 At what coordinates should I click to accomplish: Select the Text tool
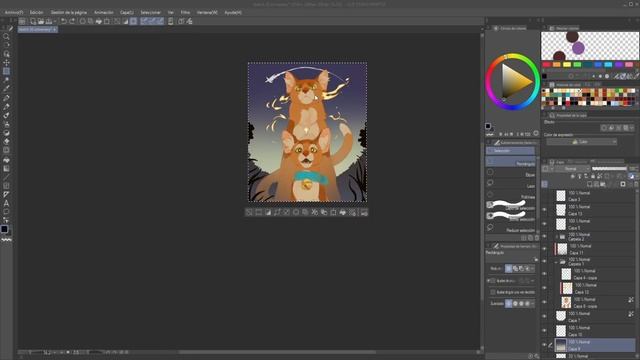(x=6, y=203)
